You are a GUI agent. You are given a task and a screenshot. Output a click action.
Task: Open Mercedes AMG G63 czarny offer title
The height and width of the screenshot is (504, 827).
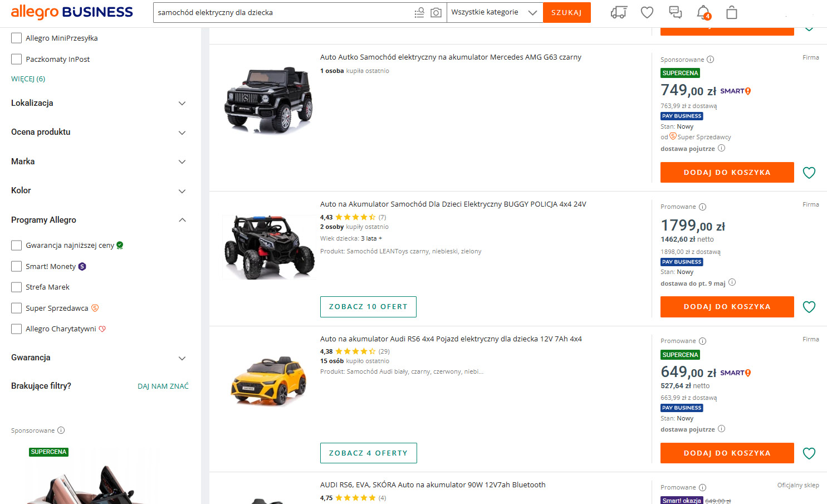(451, 57)
